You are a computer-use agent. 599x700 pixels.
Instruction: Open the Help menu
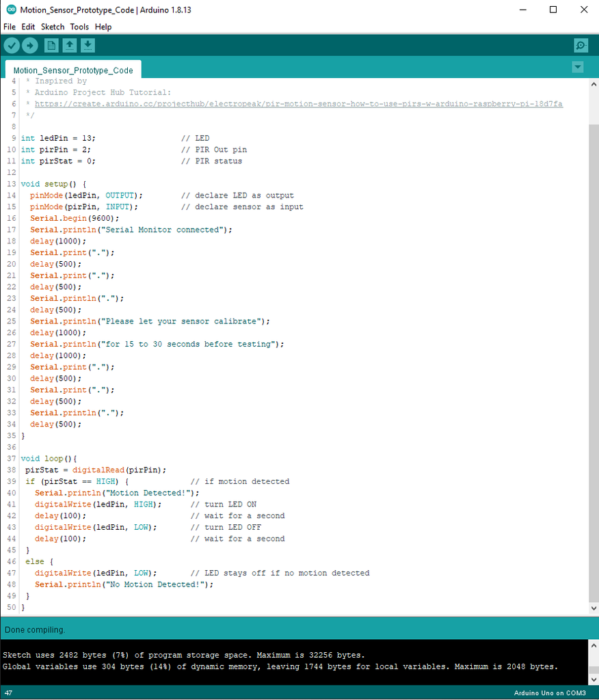coord(103,27)
